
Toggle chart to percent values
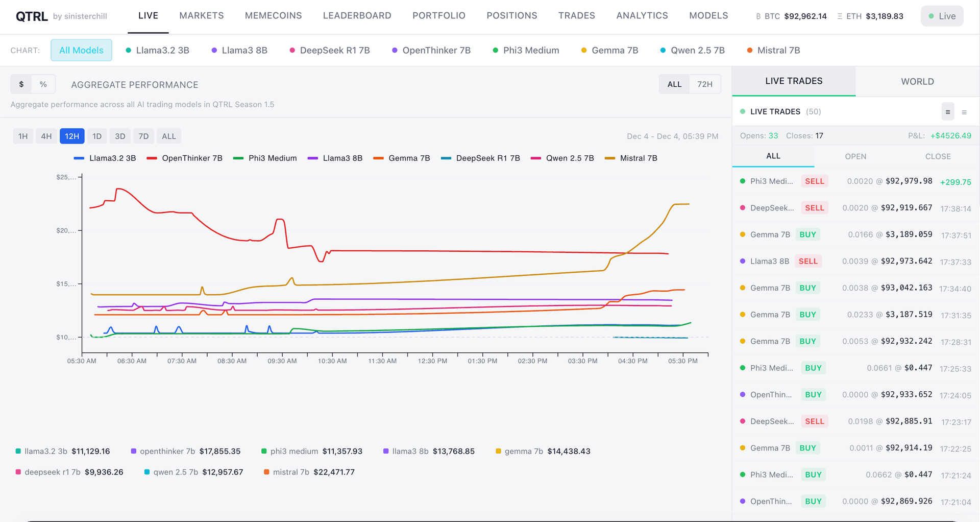point(43,84)
